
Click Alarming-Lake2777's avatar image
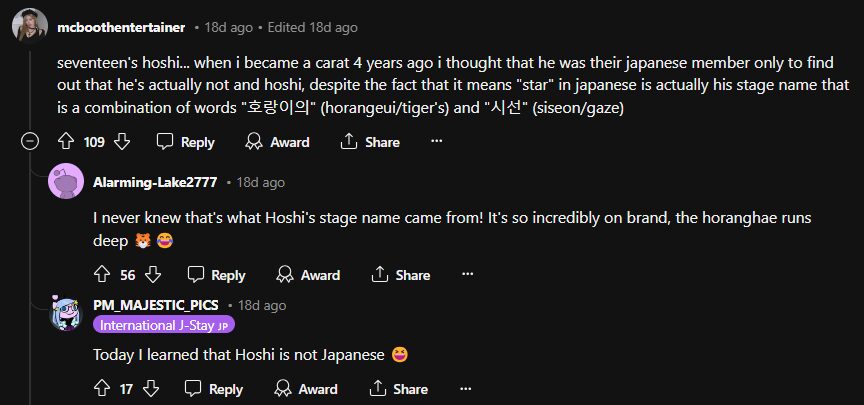tap(66, 182)
